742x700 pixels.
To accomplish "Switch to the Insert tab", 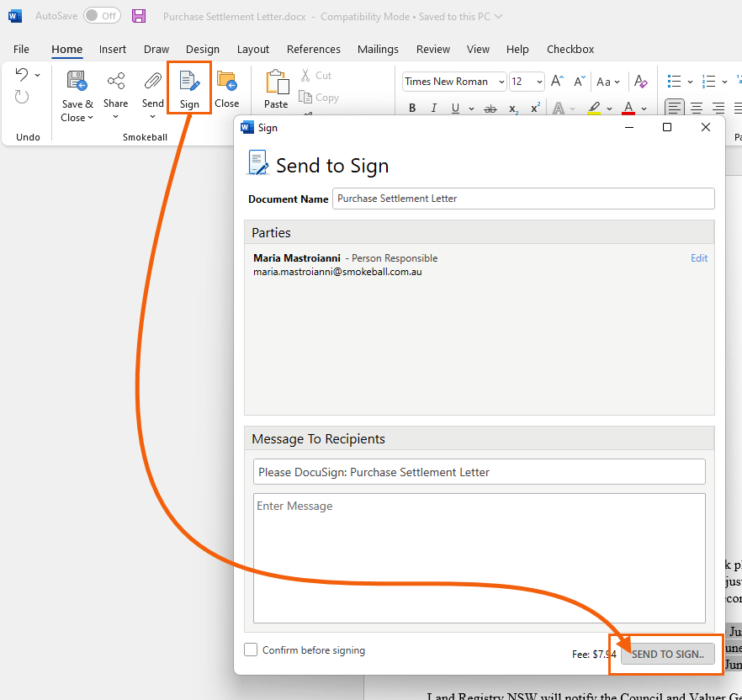I will click(113, 50).
